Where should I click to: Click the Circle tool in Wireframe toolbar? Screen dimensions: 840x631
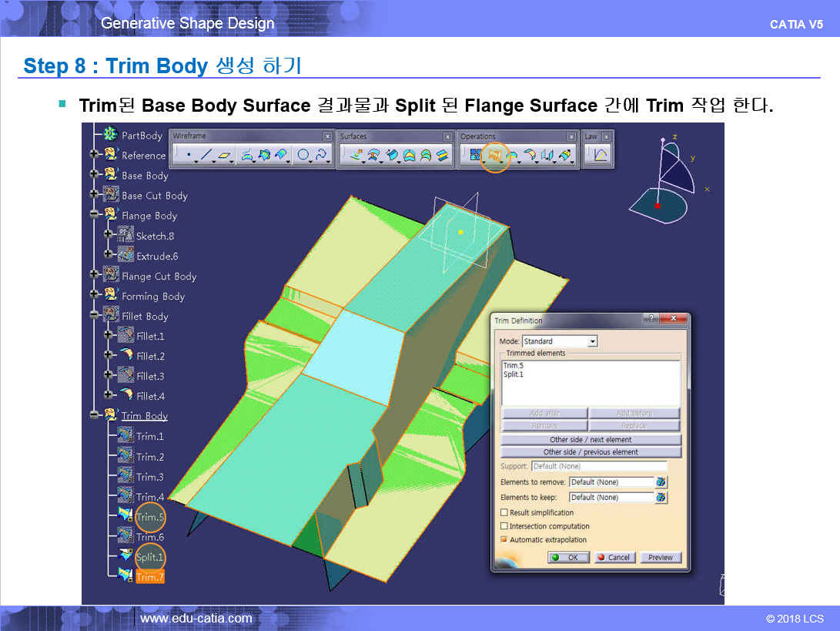click(303, 156)
